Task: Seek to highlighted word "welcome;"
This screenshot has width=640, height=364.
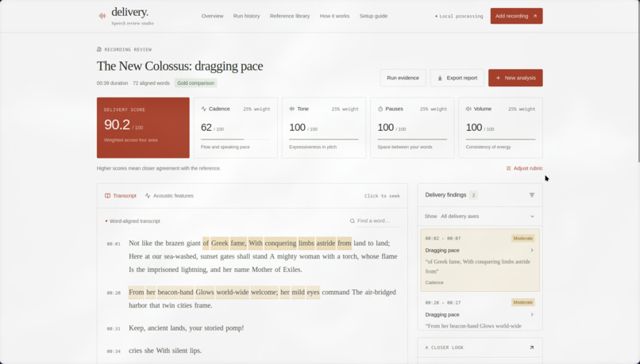Action: point(264,293)
